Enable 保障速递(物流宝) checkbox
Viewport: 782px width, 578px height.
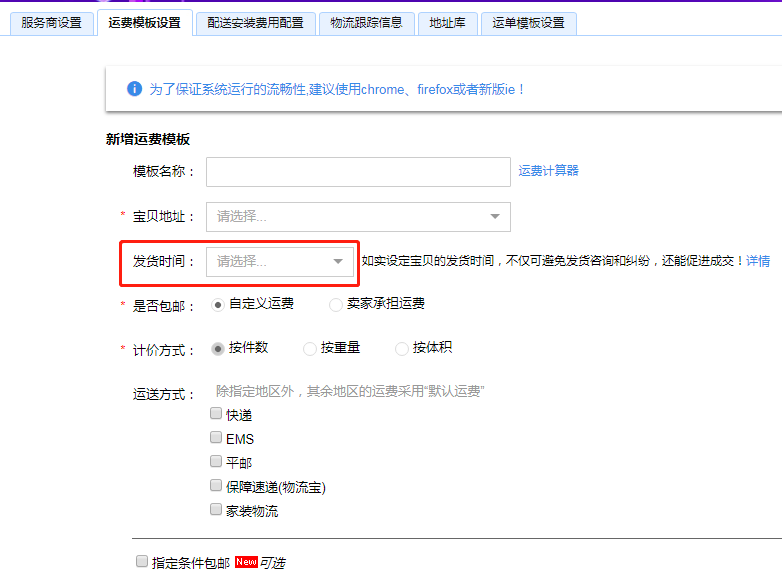[216, 486]
